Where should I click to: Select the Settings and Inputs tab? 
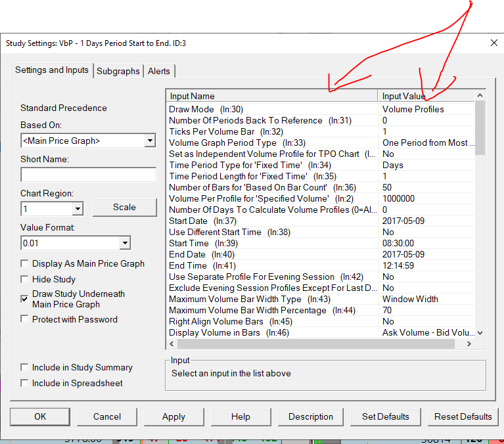(52, 70)
